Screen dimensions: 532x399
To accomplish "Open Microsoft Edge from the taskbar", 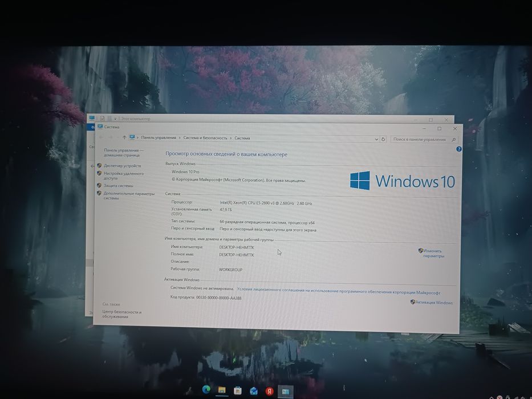I will tap(206, 390).
